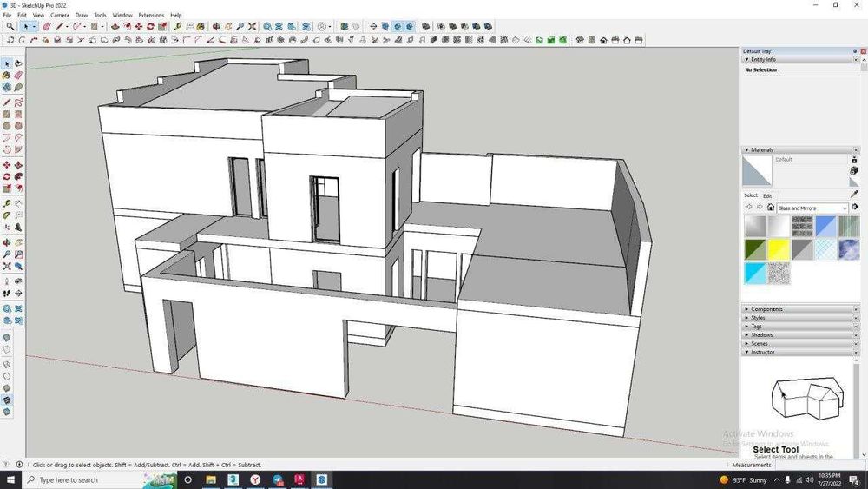Open the dropdown arrow beside the Select tool
868x489 pixels.
coord(35,27)
